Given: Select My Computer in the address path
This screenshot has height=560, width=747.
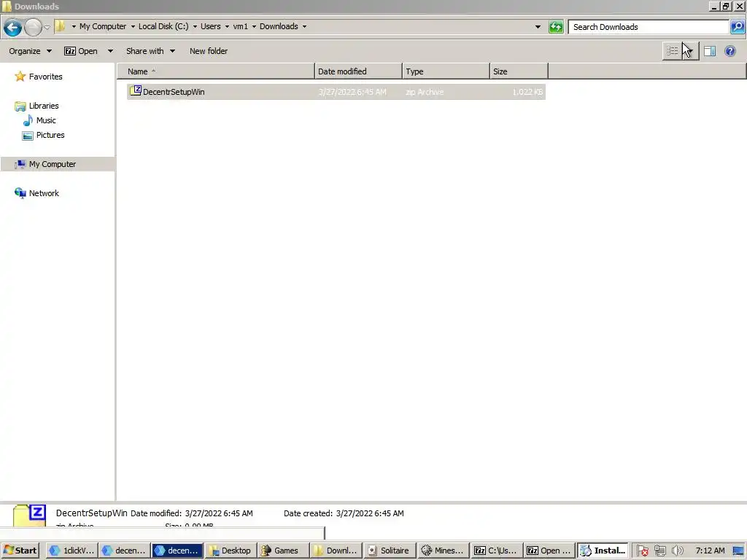Looking at the screenshot, I should tap(103, 27).
